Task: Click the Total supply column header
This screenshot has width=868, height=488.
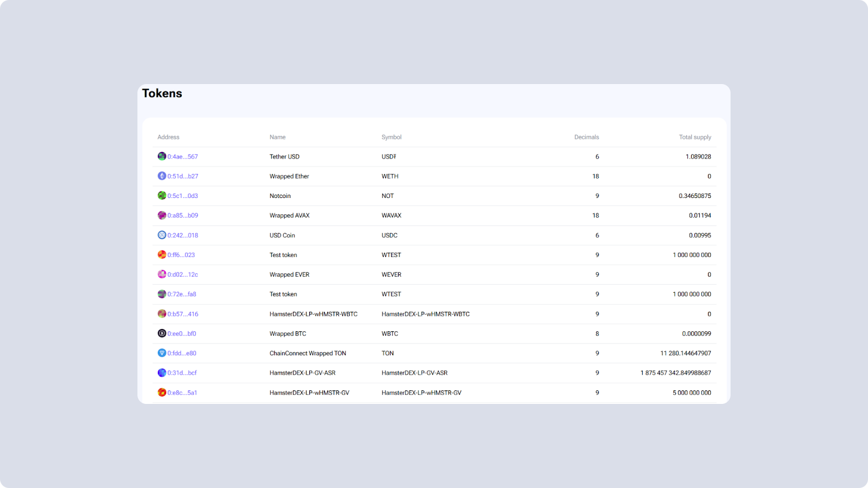Action: click(695, 137)
